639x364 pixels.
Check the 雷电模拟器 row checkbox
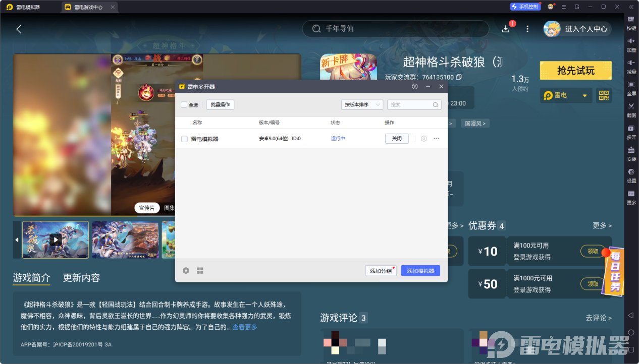[x=184, y=139]
